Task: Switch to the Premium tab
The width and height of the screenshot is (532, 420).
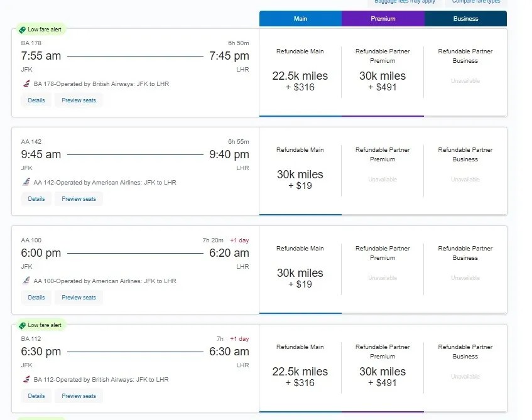Action: [x=383, y=18]
